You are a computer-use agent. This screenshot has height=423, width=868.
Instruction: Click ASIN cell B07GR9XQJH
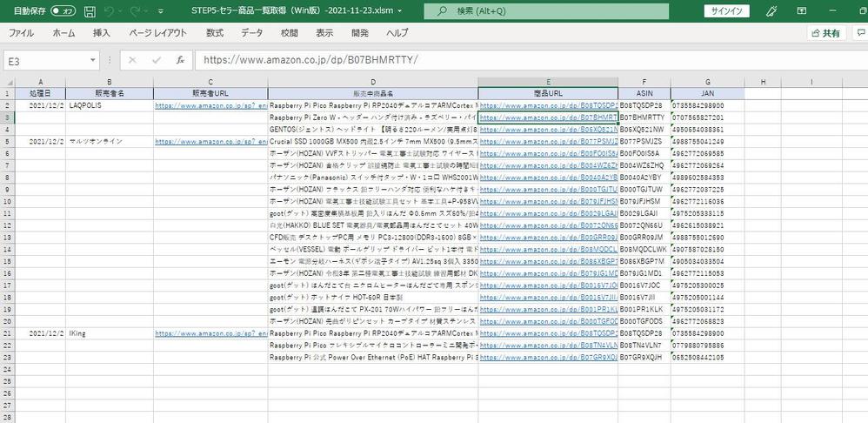click(644, 357)
